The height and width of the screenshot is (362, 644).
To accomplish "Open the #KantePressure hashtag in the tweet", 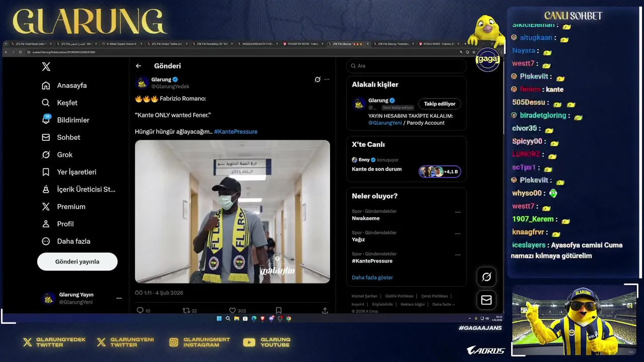I will 235,132.
